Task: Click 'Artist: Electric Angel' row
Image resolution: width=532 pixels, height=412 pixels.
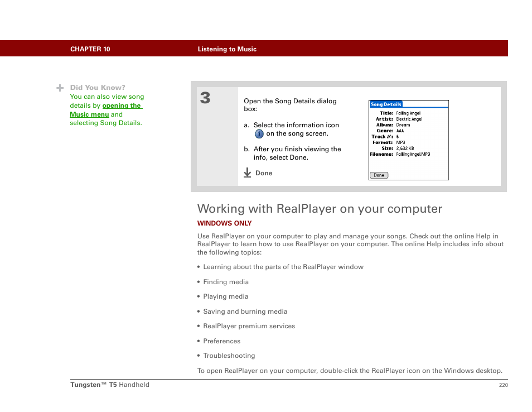Action: tap(399, 119)
